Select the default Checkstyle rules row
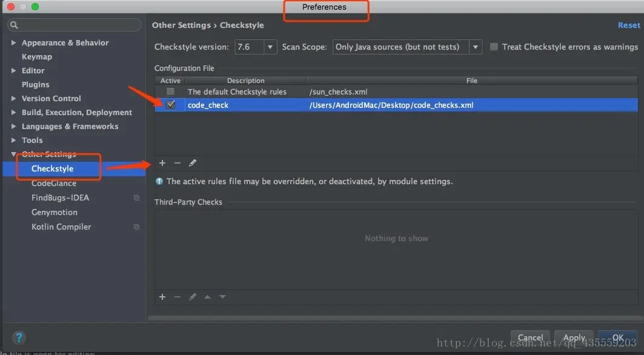 pyautogui.click(x=396, y=91)
